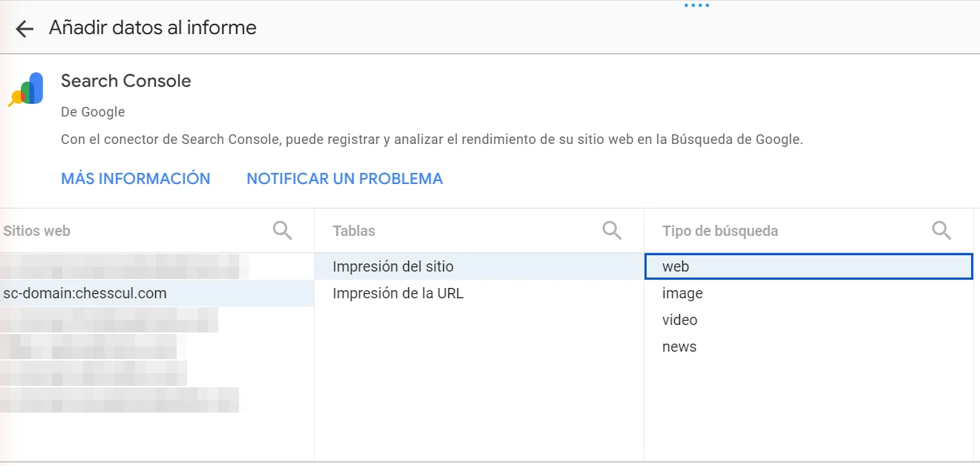
Task: Open the MÁS INFORMACIÓN link
Action: click(x=136, y=179)
